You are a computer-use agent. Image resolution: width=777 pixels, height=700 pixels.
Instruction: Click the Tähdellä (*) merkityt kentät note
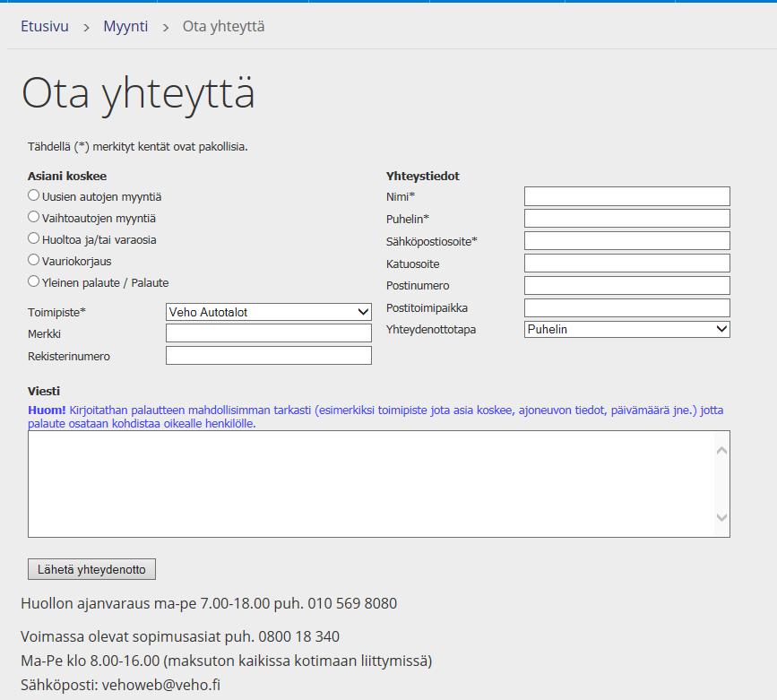tap(138, 147)
